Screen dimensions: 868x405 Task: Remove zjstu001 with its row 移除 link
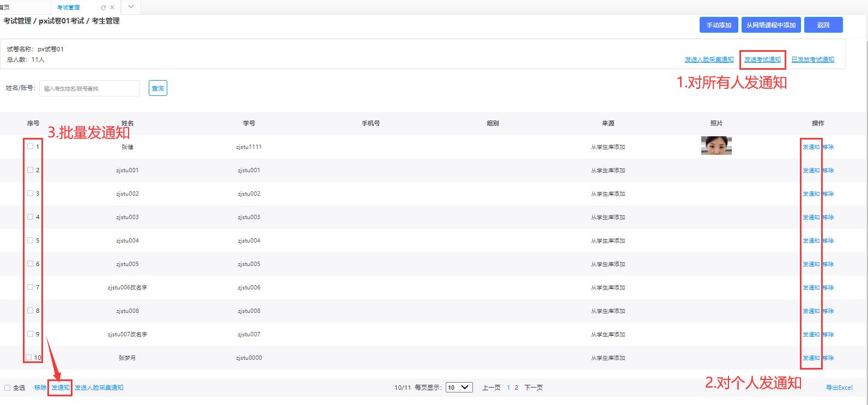click(x=828, y=170)
